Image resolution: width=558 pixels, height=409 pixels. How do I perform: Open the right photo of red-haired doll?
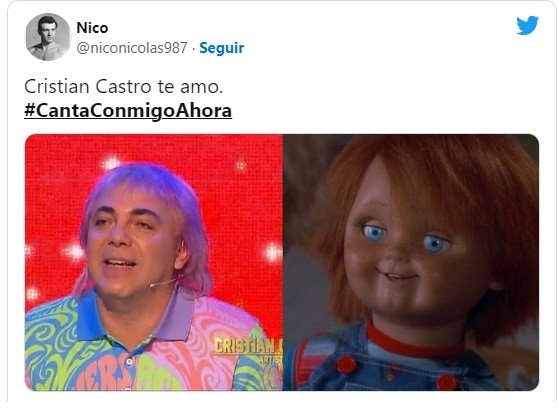[x=411, y=262]
